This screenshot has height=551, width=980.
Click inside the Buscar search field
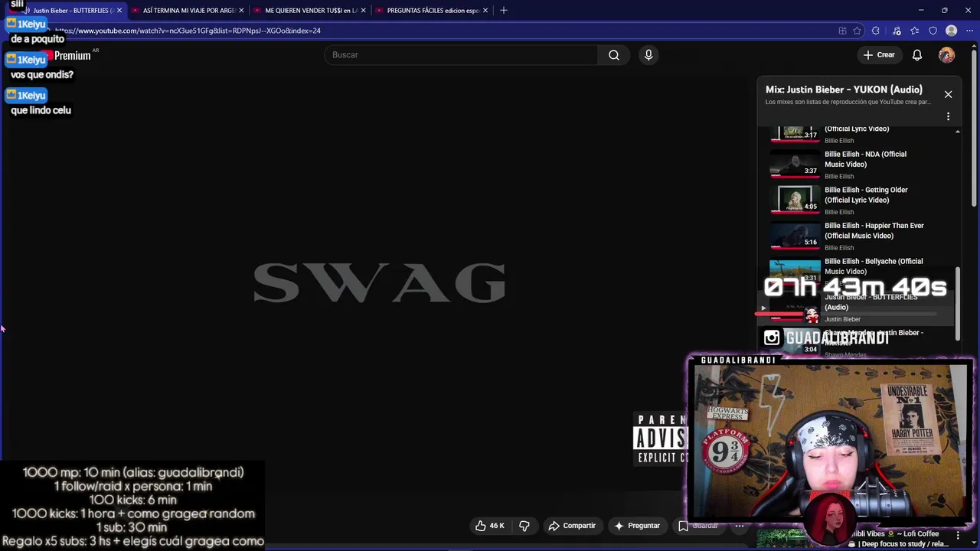click(461, 55)
